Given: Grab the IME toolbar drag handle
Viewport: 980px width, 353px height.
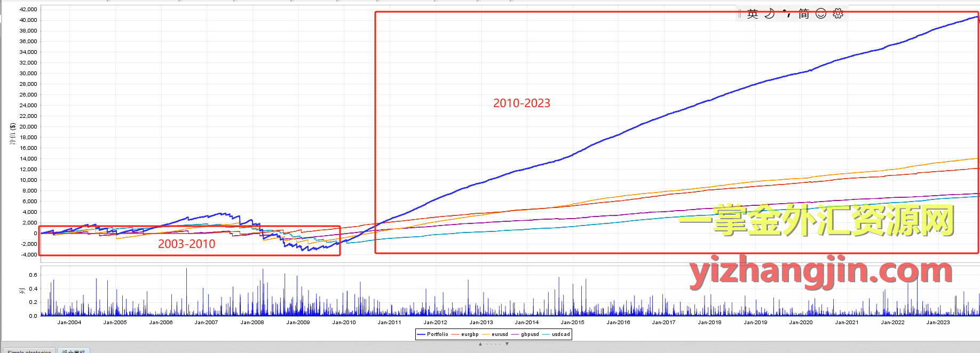Looking at the screenshot, I should (x=740, y=14).
